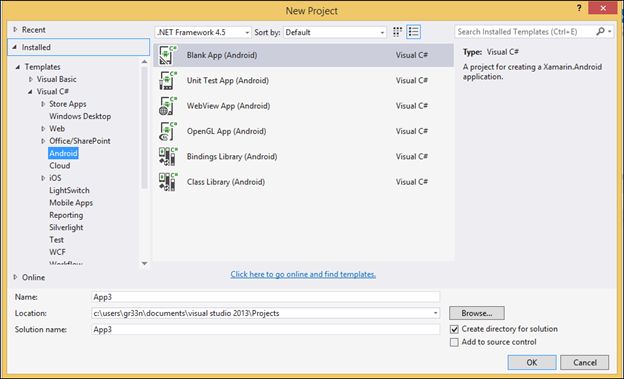
Task: Click the help question mark icon
Action: point(579,8)
